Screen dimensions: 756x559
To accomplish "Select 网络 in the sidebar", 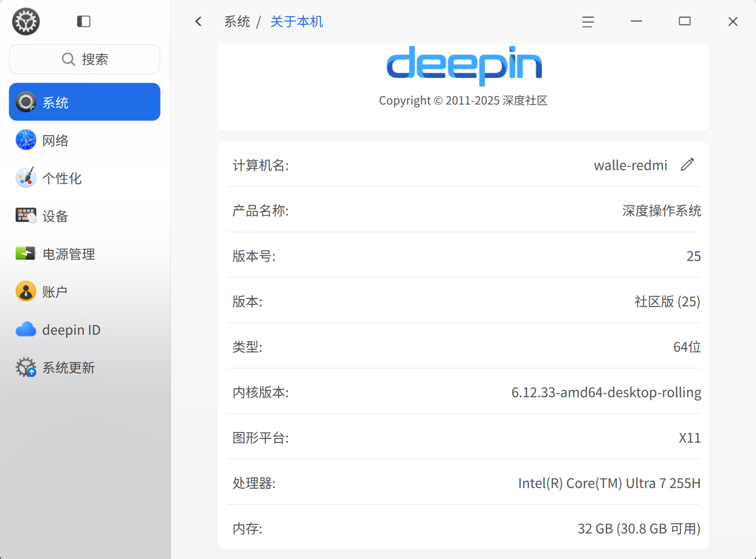I will click(85, 140).
